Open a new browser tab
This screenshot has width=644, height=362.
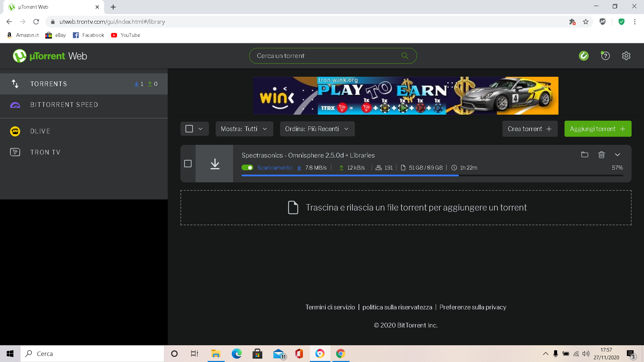[x=113, y=7]
